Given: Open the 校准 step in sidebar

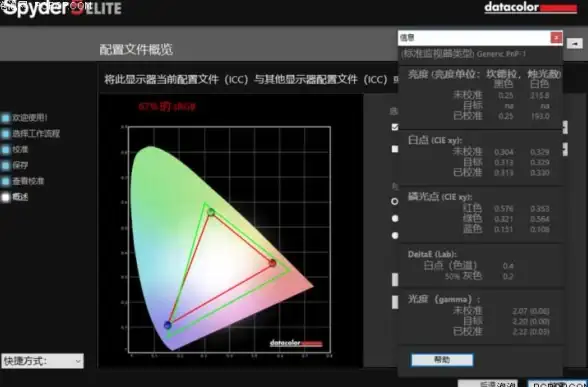Looking at the screenshot, I should click(6, 150).
